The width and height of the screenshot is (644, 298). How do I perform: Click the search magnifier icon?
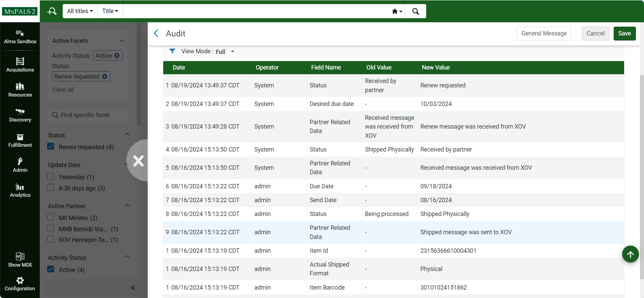[415, 11]
